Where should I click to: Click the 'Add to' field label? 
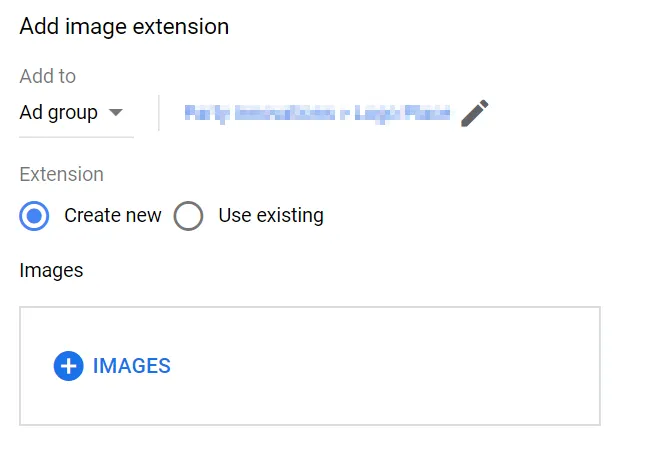(x=47, y=76)
